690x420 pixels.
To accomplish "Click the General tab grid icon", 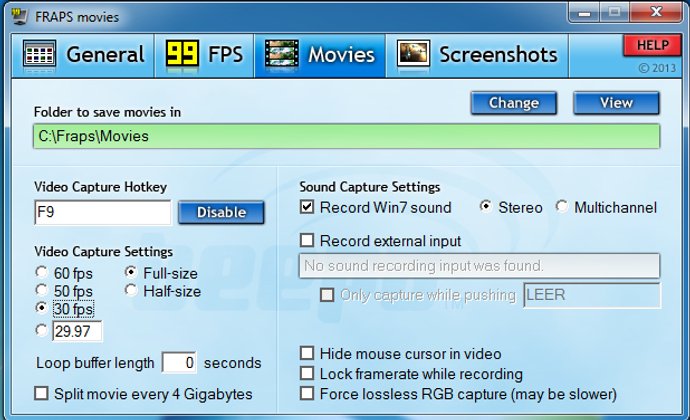I will pos(39,55).
